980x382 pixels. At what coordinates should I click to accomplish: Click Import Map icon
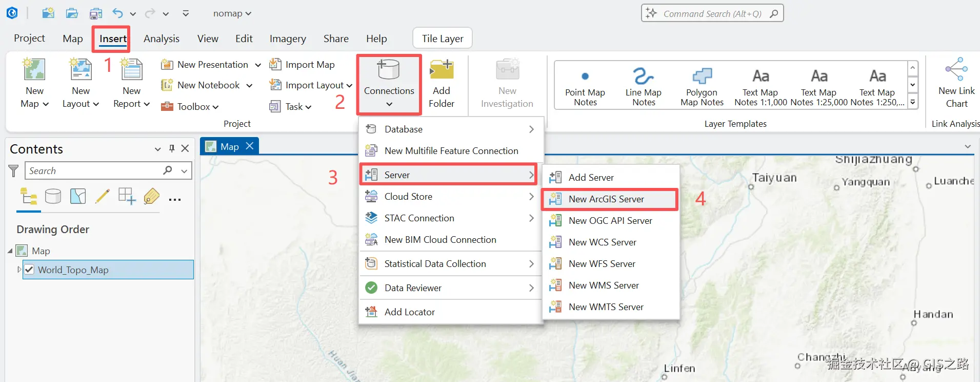275,64
